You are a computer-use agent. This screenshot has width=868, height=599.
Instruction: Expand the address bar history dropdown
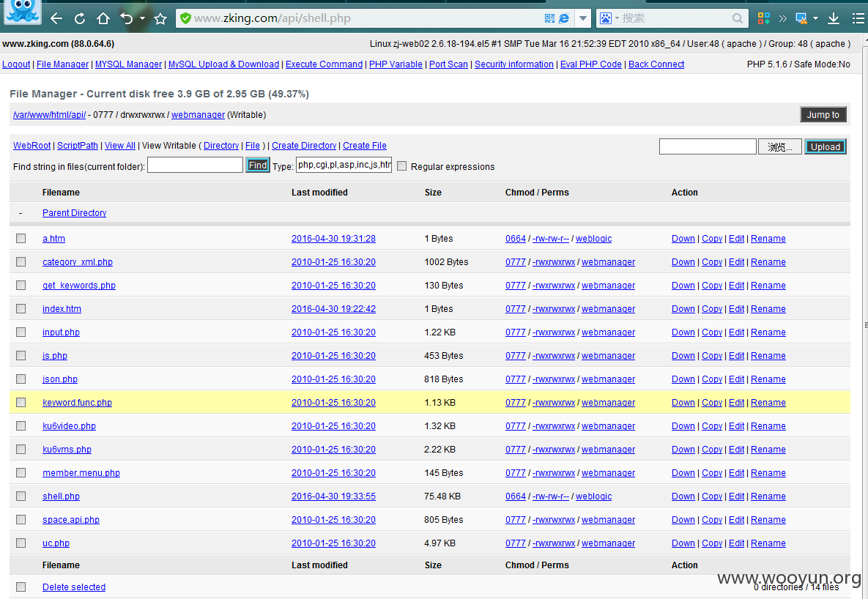[583, 18]
